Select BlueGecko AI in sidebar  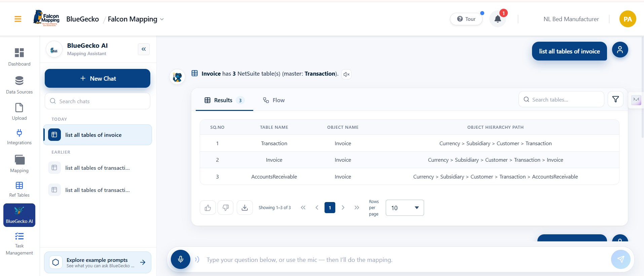tap(19, 215)
